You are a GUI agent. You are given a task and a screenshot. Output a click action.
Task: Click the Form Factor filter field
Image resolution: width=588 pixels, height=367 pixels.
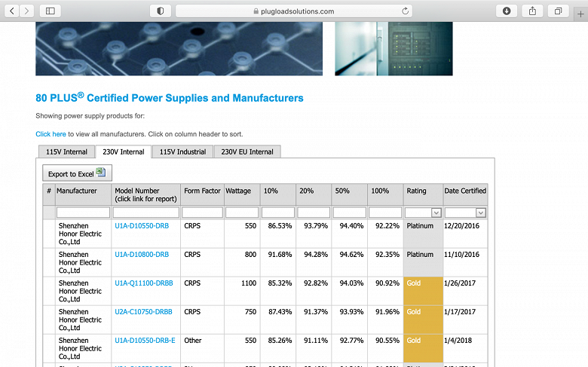coord(202,213)
